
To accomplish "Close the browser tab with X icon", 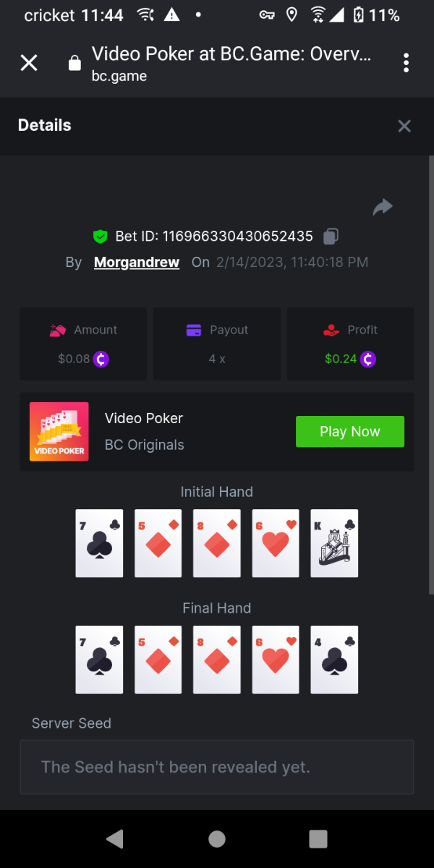I will pyautogui.click(x=29, y=63).
